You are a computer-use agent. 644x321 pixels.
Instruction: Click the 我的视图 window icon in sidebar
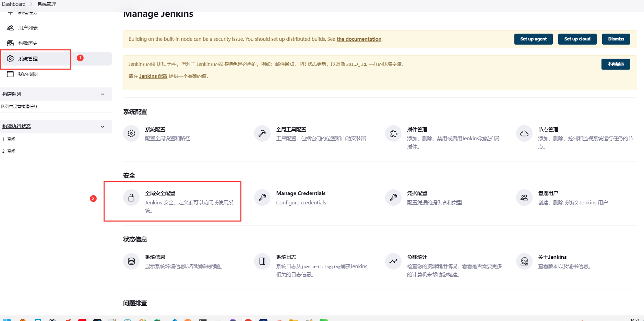pos(10,74)
